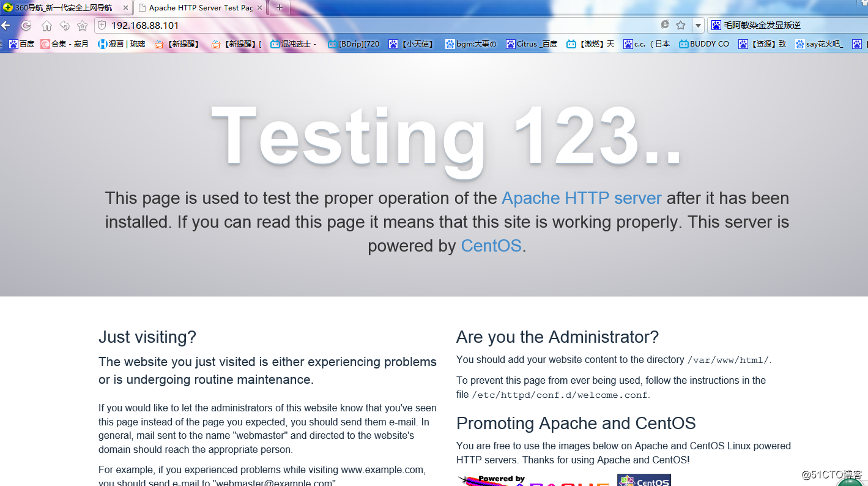This screenshot has height=486, width=868.
Task: Follow the CentOS link in the intro
Action: 491,246
